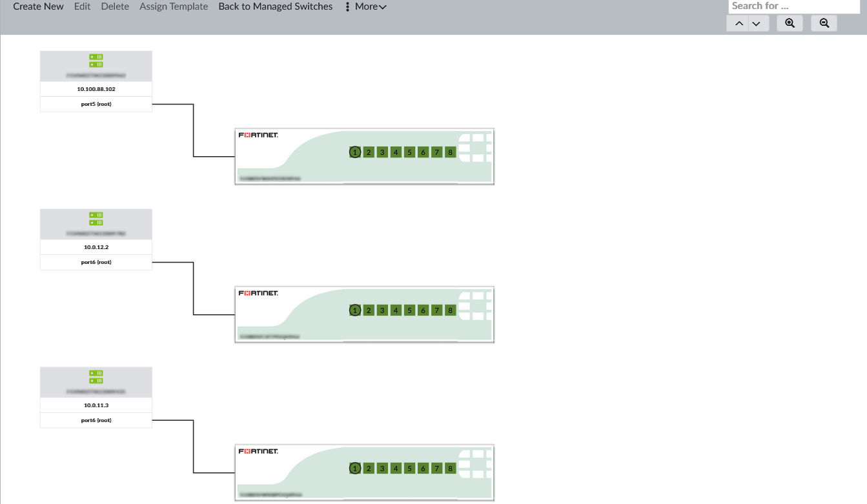Click the IP address 10.100.88.102
The height and width of the screenshot is (504, 867).
[96, 89]
